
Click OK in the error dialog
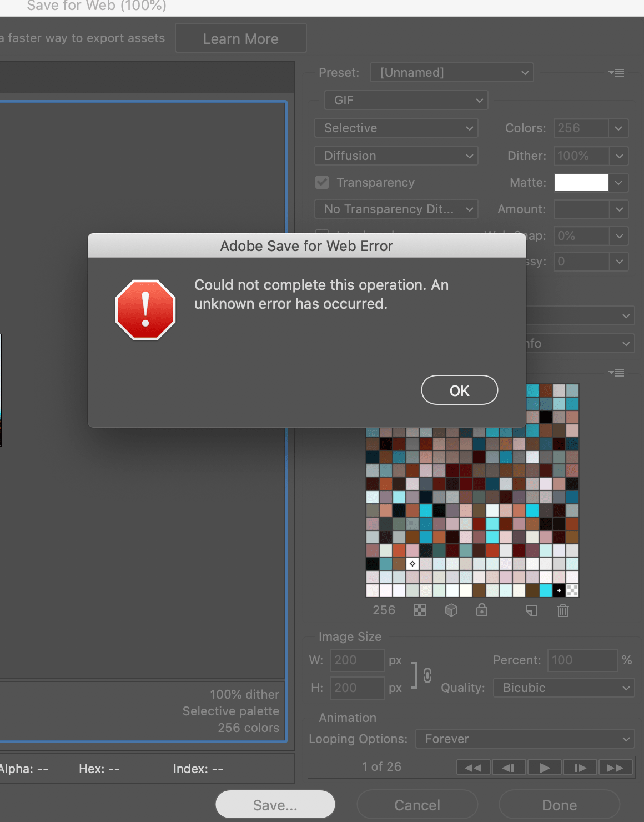click(x=459, y=390)
